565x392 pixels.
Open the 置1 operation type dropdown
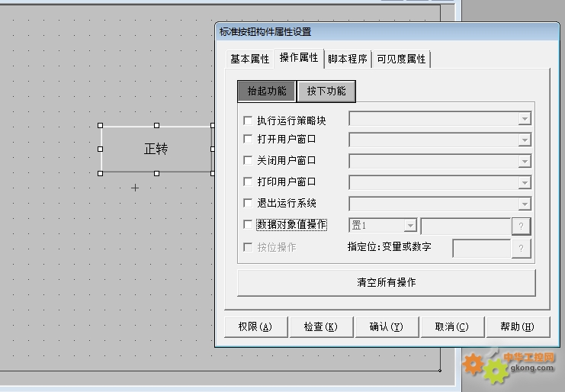point(410,226)
